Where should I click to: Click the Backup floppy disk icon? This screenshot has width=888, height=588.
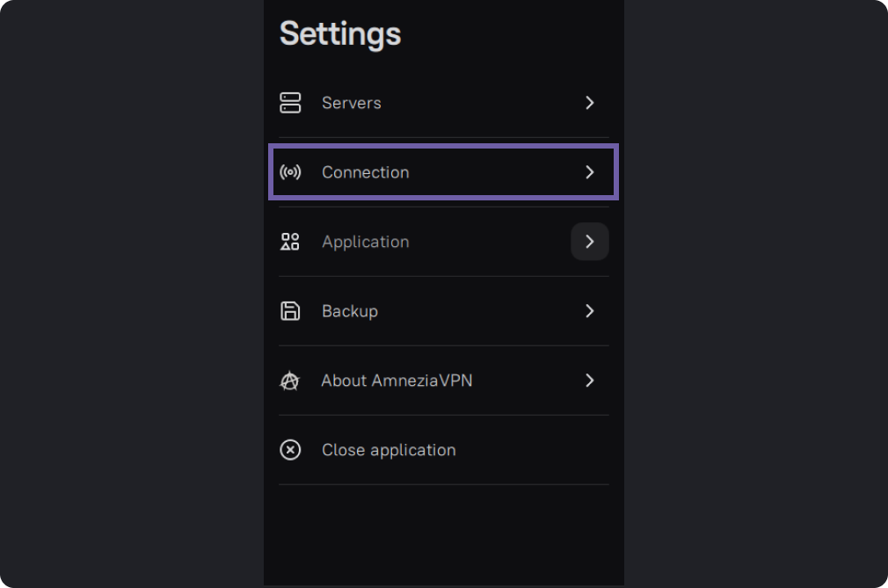[290, 311]
